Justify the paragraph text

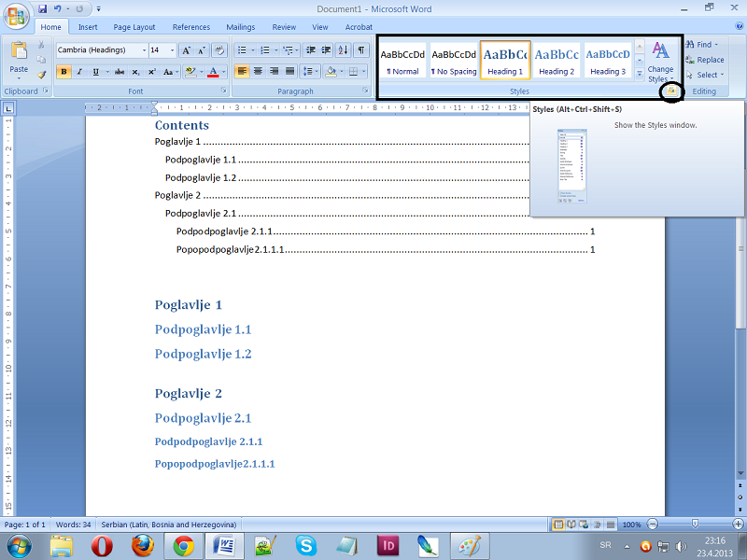coord(289,72)
